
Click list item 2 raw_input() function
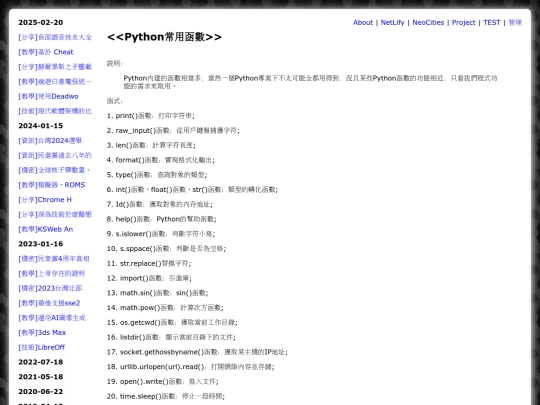click(173, 131)
